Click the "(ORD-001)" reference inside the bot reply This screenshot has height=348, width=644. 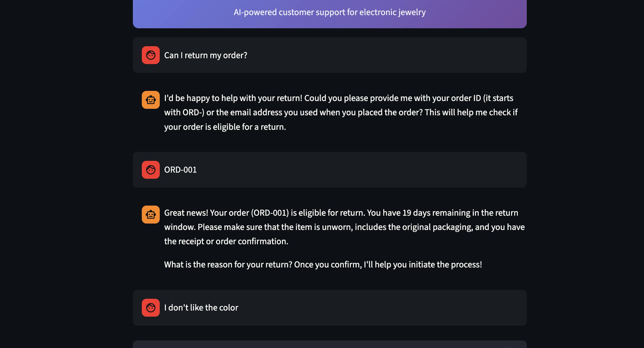pyautogui.click(x=270, y=213)
